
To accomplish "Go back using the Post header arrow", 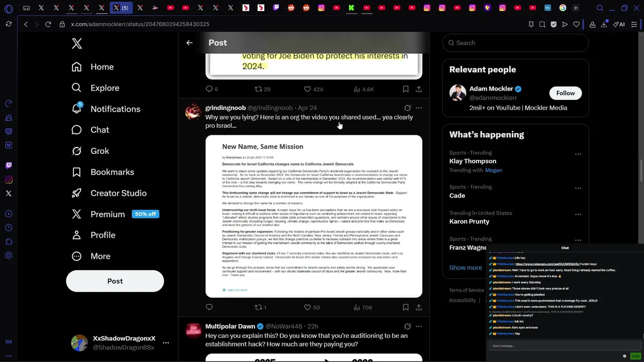I will click(189, 43).
